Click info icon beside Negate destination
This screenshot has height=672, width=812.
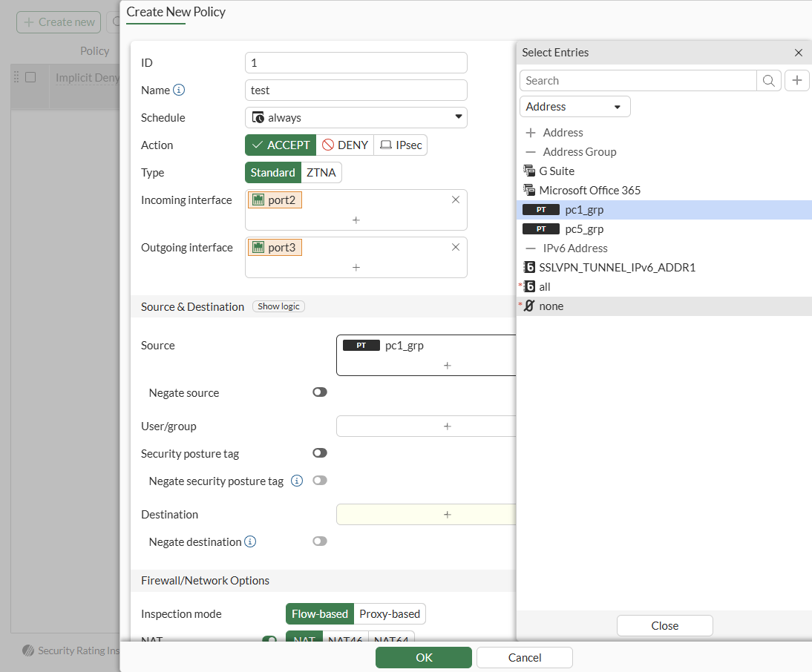click(x=251, y=542)
